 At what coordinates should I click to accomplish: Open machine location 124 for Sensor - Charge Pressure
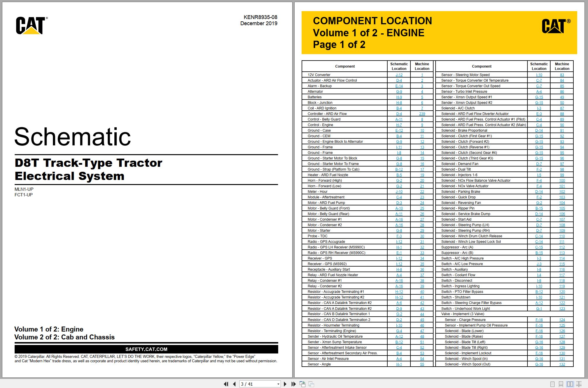562,320
